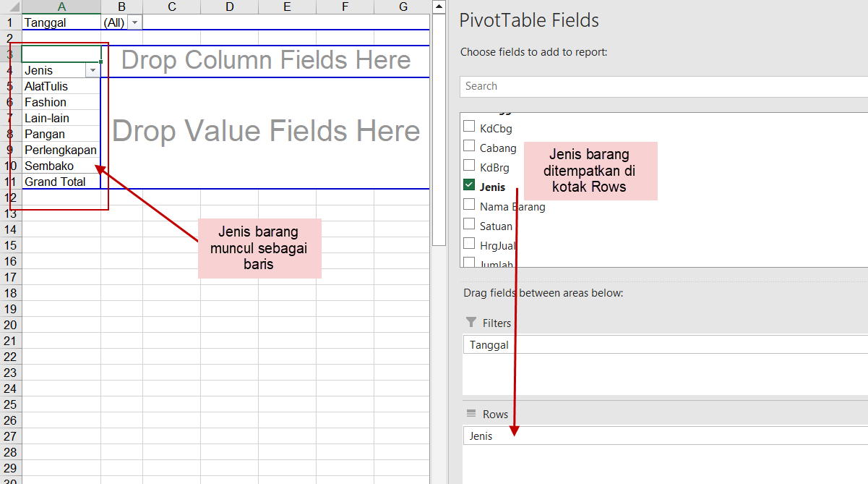Viewport: 868px width, 484px height.
Task: Open the Tanggal (All) filter dropdown
Action: coord(135,22)
